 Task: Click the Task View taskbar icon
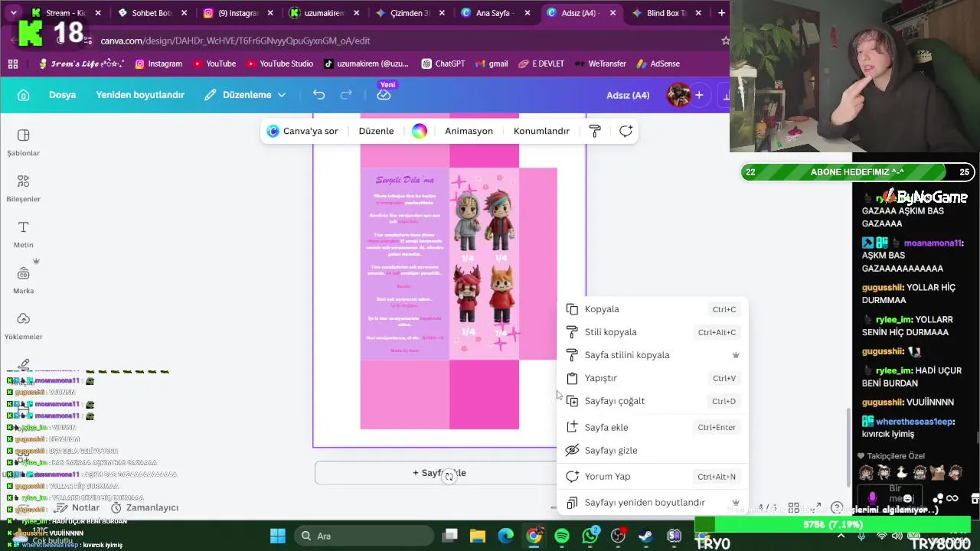point(450,536)
